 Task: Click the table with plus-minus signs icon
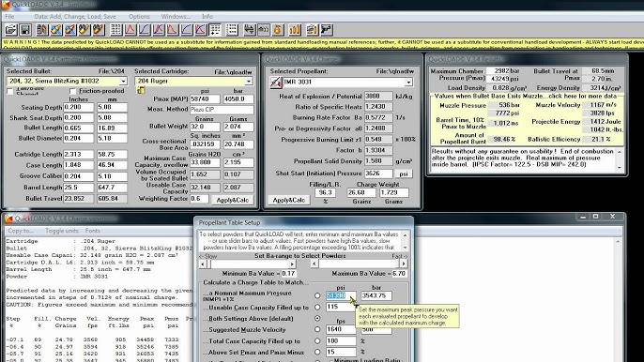point(215,30)
